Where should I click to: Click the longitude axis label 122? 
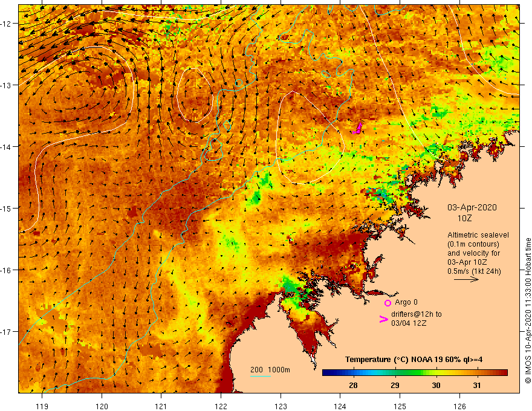221,406
